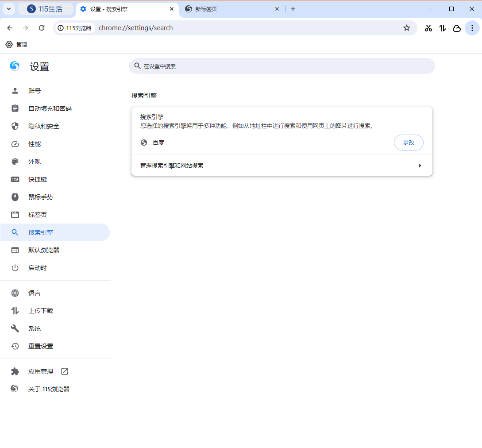
Task: Open the upload/download arrows icon
Action: (442, 28)
